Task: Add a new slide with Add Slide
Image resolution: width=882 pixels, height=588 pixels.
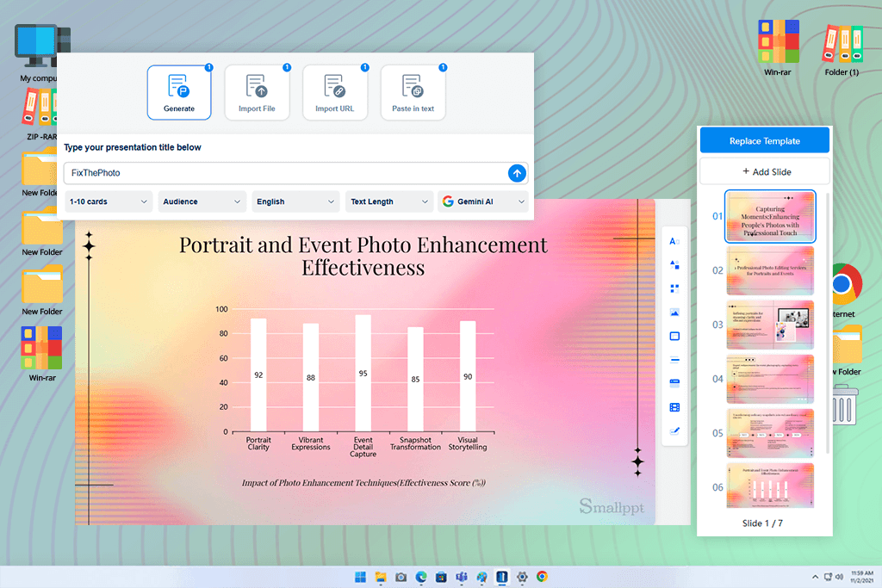Action: 765,171
